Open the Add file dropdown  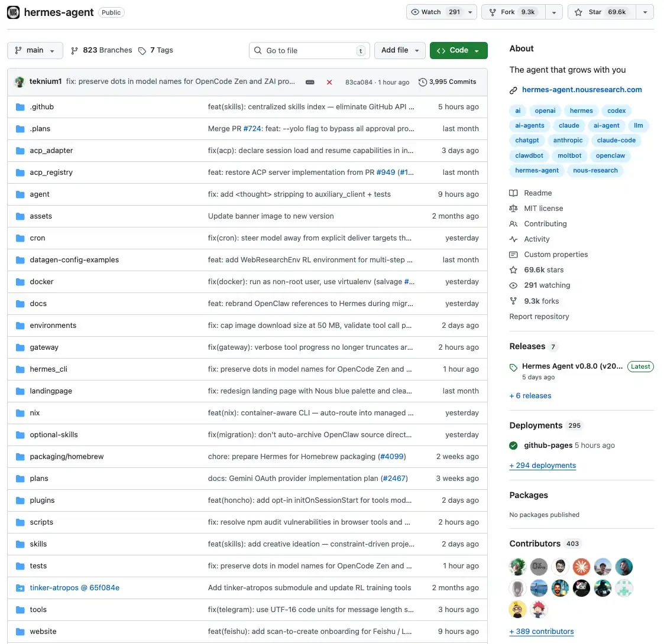click(400, 50)
